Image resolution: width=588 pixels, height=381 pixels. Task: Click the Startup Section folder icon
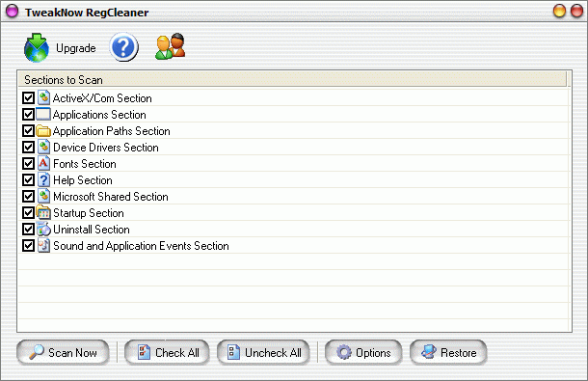[43, 212]
